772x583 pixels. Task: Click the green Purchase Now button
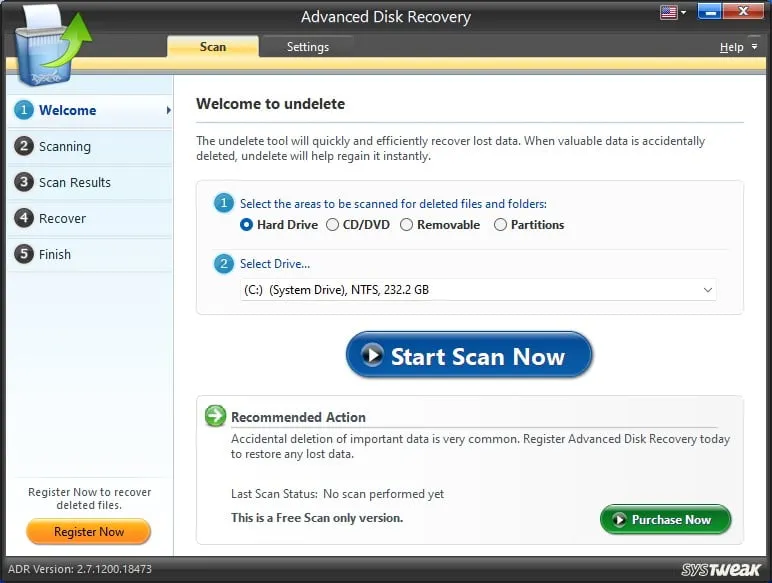pos(665,519)
